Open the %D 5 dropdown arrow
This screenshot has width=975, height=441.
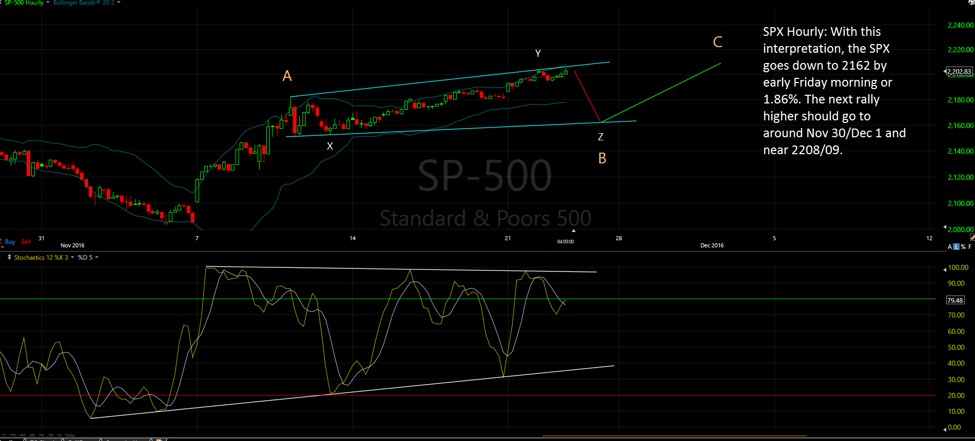tap(97, 258)
